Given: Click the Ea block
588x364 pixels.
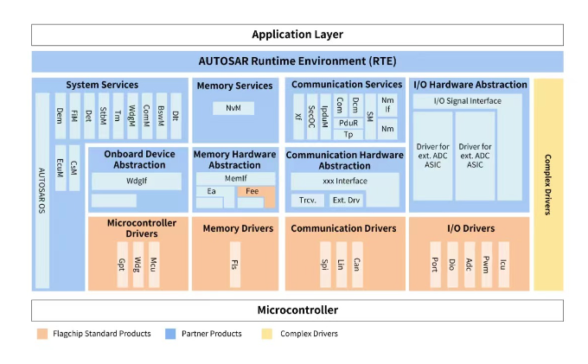Looking at the screenshot, I should [215, 192].
